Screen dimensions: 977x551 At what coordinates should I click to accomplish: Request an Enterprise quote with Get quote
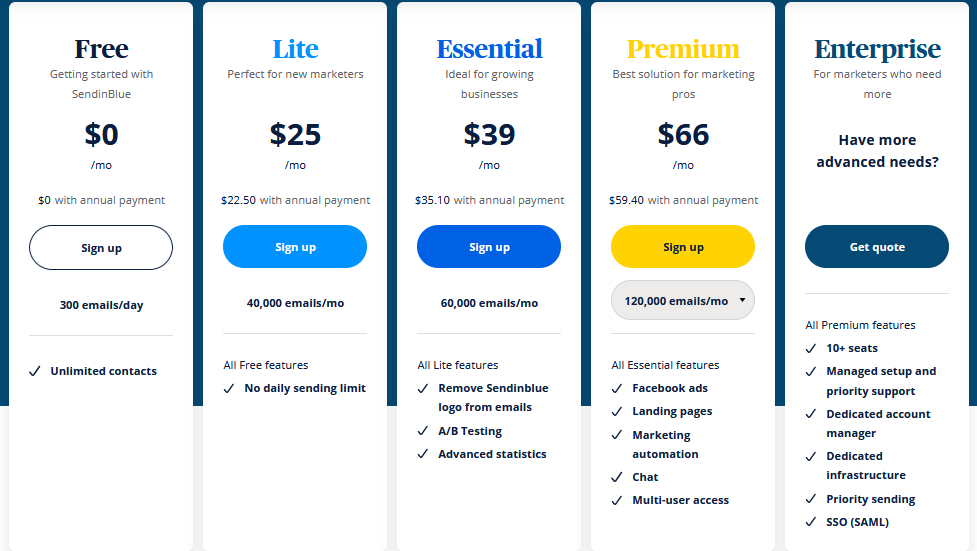coord(877,247)
